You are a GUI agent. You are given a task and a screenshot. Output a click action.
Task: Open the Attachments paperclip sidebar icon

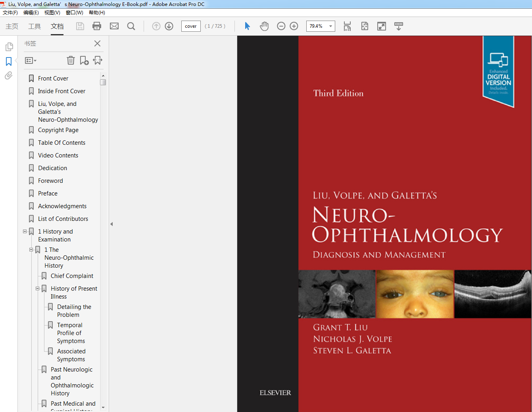[x=9, y=75]
